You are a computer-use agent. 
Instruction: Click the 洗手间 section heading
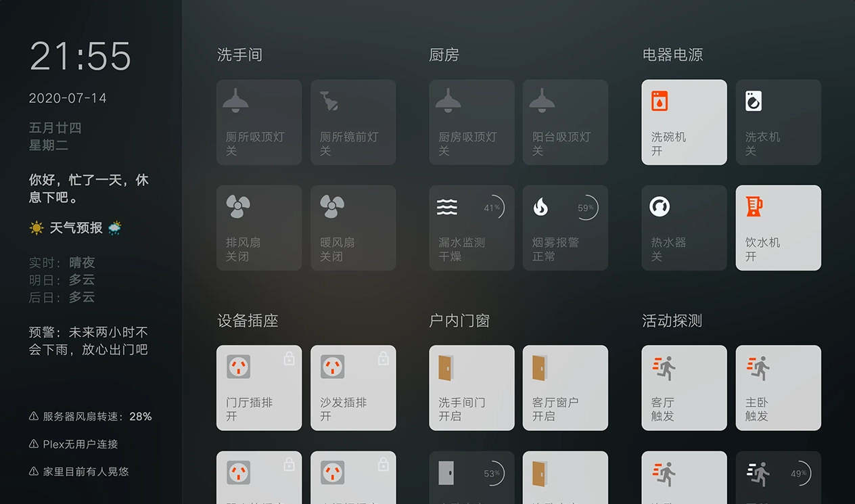(239, 55)
